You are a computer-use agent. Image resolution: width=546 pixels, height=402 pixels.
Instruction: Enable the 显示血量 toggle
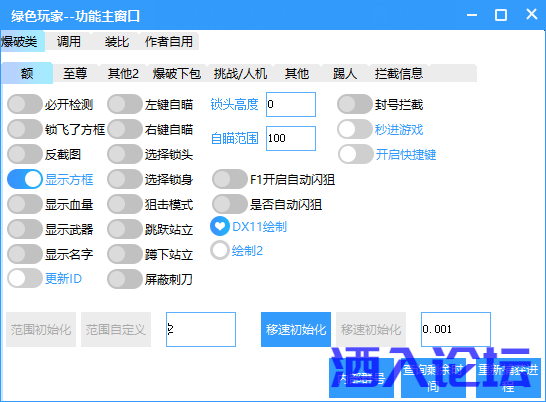[x=25, y=204]
